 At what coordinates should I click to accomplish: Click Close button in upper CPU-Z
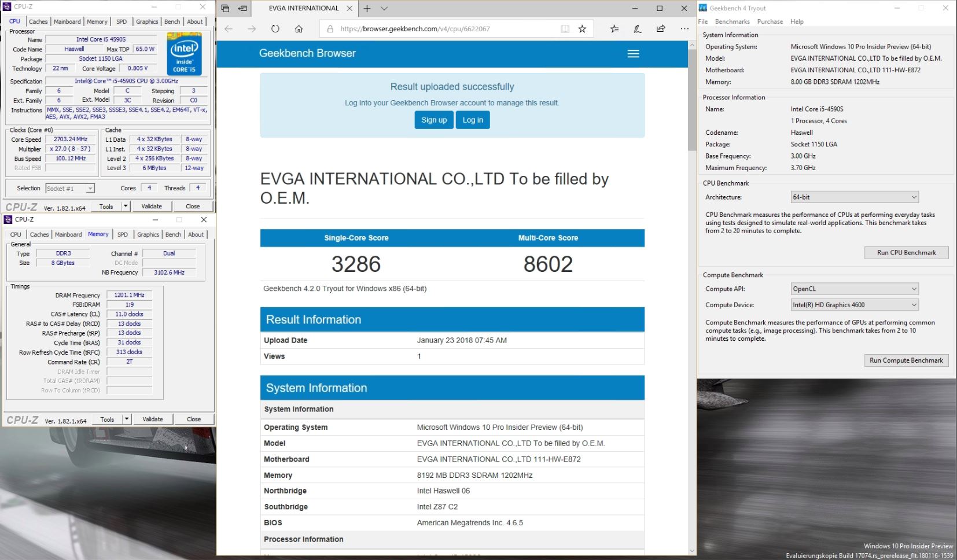coord(193,207)
